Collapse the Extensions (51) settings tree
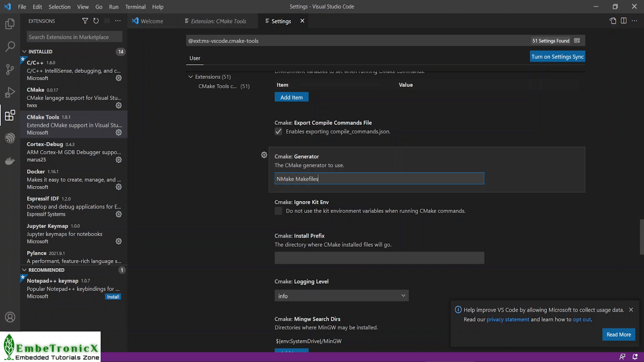Image resolution: width=644 pixels, height=362 pixels. tap(191, 77)
